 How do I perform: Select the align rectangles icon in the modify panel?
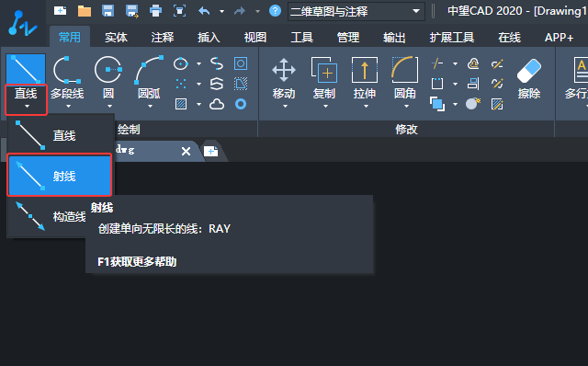tap(473, 84)
